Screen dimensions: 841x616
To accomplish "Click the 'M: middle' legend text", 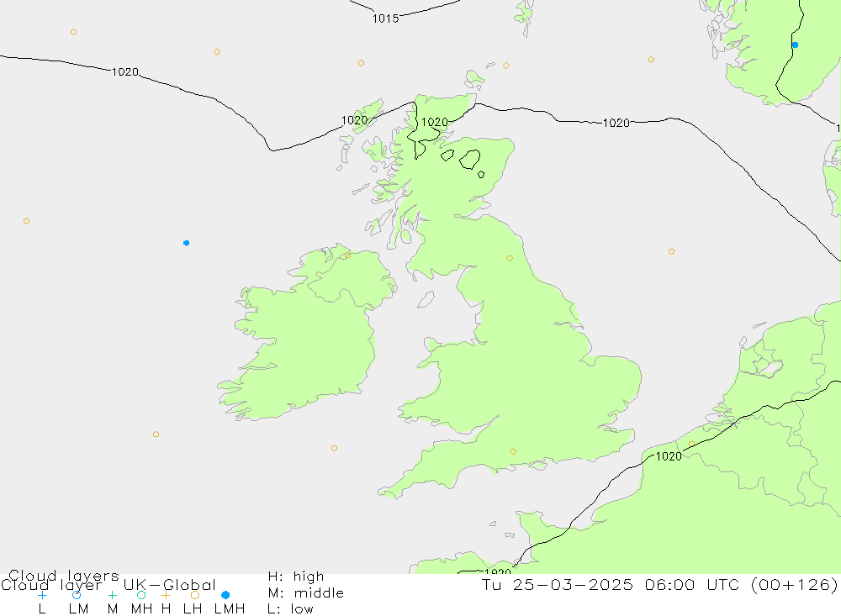I will click(x=306, y=593).
